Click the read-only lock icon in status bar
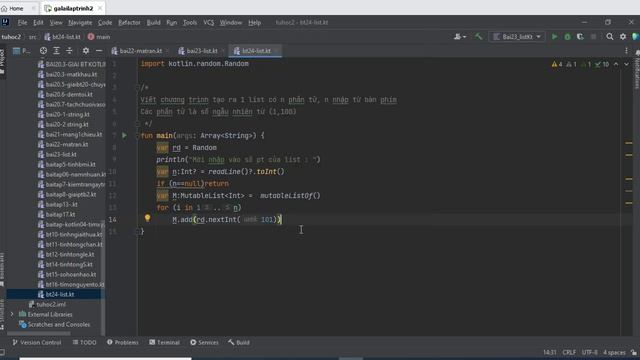640x360 pixels. tap(633, 352)
